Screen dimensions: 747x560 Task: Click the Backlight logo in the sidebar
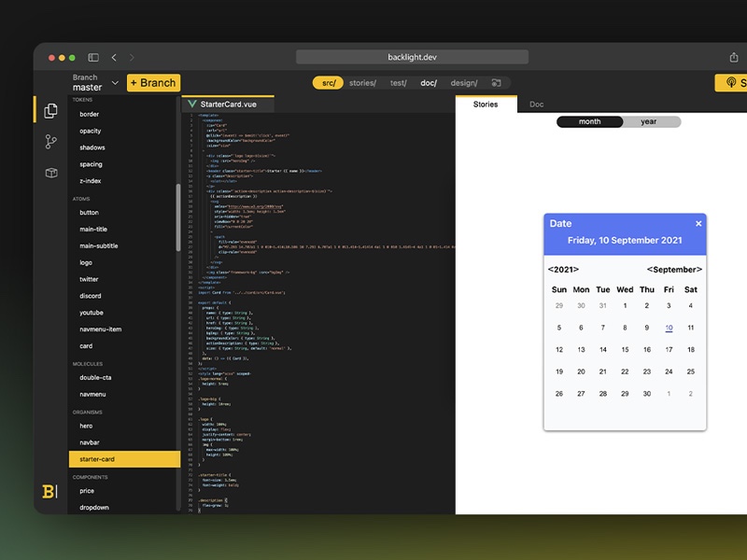click(49, 492)
